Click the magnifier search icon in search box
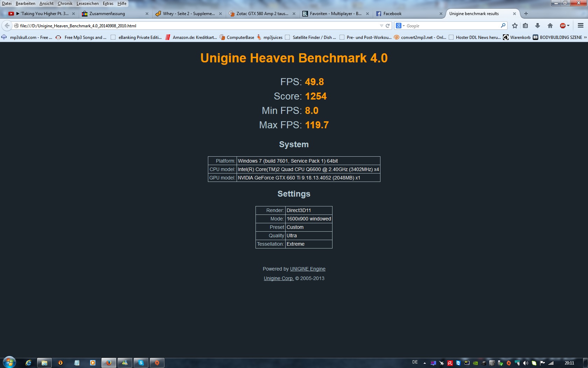This screenshot has width=588, height=368. pos(503,26)
